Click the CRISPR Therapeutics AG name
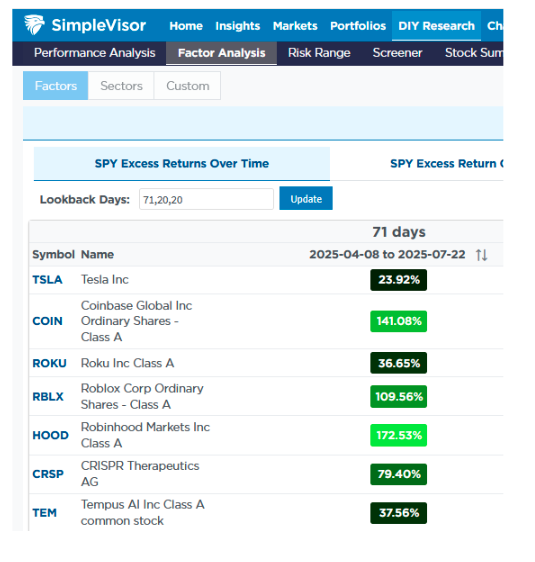This screenshot has width=535, height=562. tap(140, 474)
